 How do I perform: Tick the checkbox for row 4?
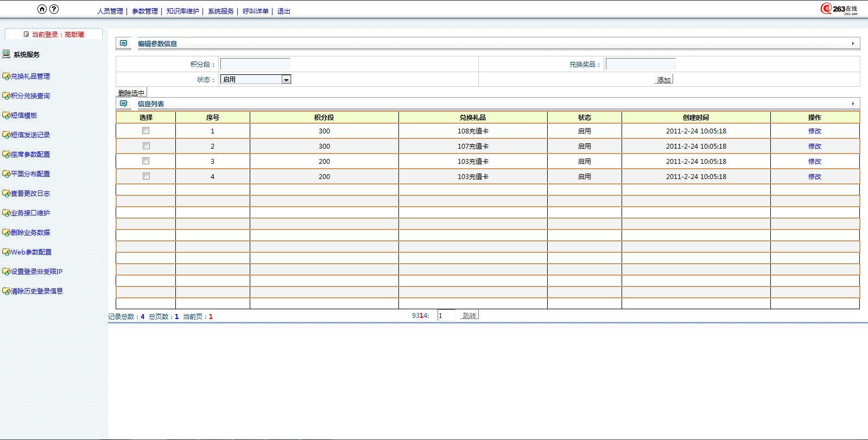pos(145,176)
